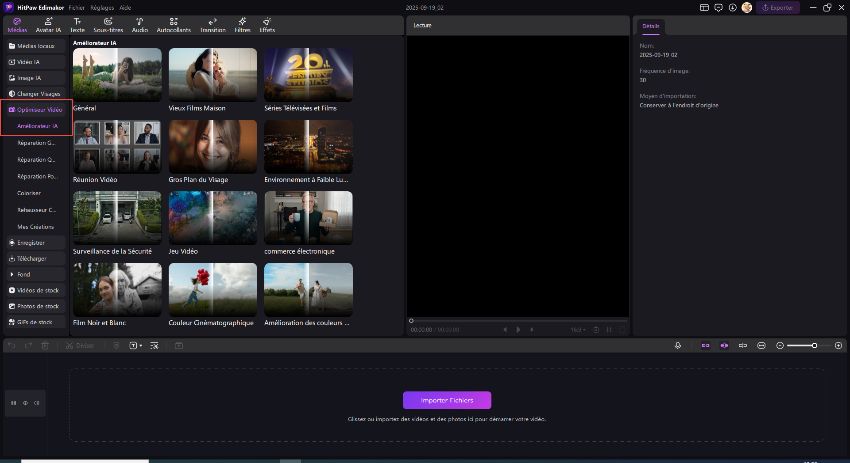Open the Filtres tool

(x=242, y=25)
